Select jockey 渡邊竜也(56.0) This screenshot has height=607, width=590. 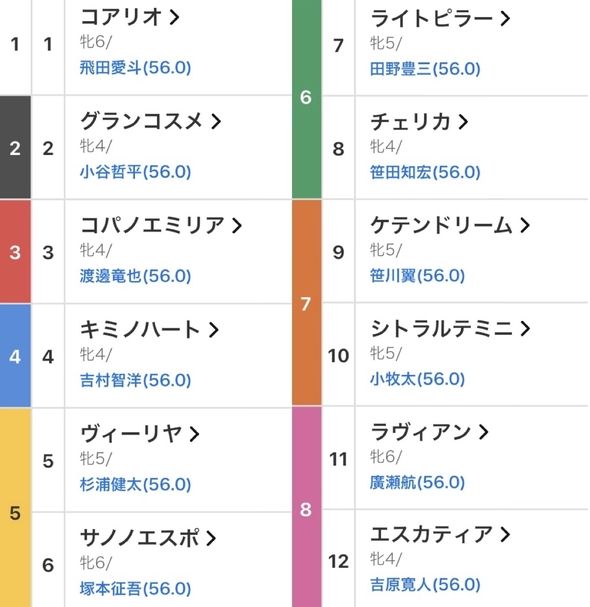click(x=135, y=276)
